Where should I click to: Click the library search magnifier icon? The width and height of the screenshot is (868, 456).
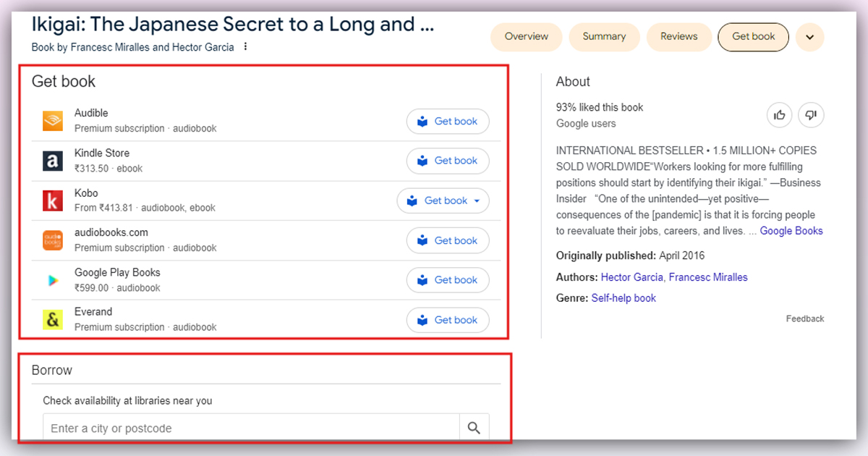click(x=475, y=428)
